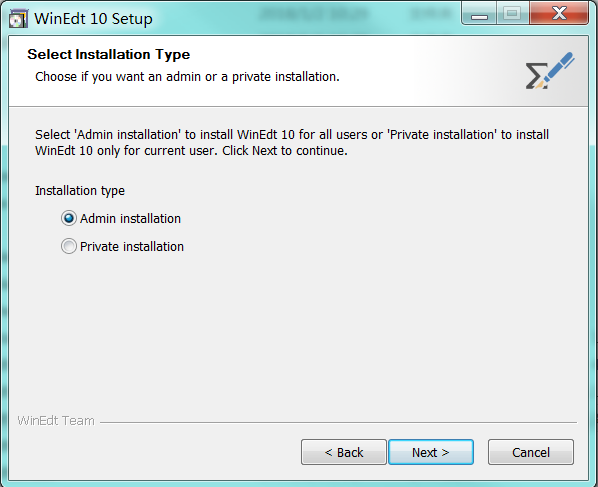Click the greyed-out maximize window button

(x=512, y=14)
